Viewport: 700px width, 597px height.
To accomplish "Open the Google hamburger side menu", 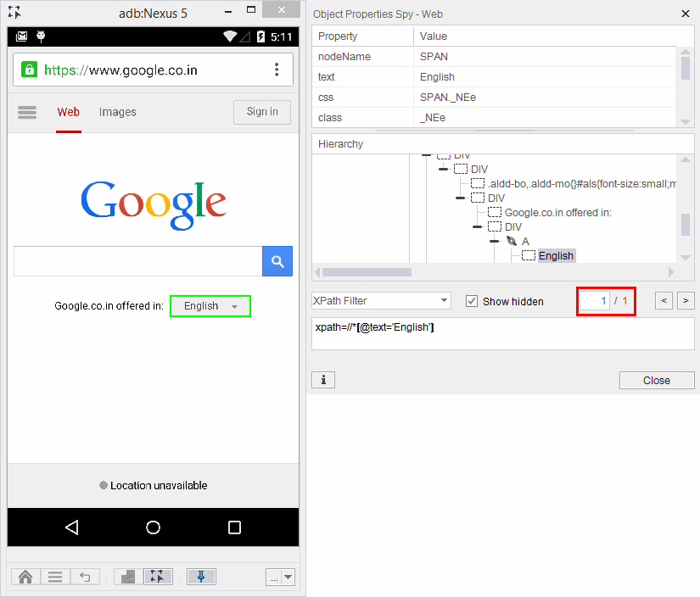I will (x=27, y=112).
